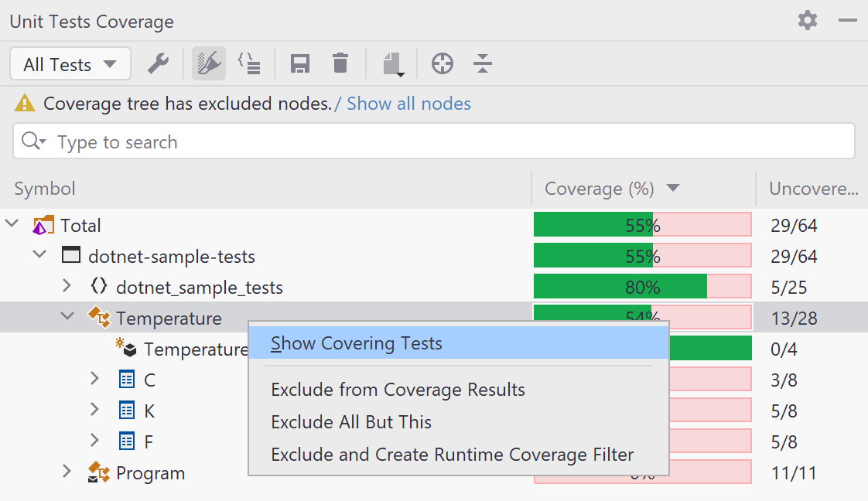Open the All Tests dropdown
This screenshot has height=501, width=868.
tap(70, 63)
